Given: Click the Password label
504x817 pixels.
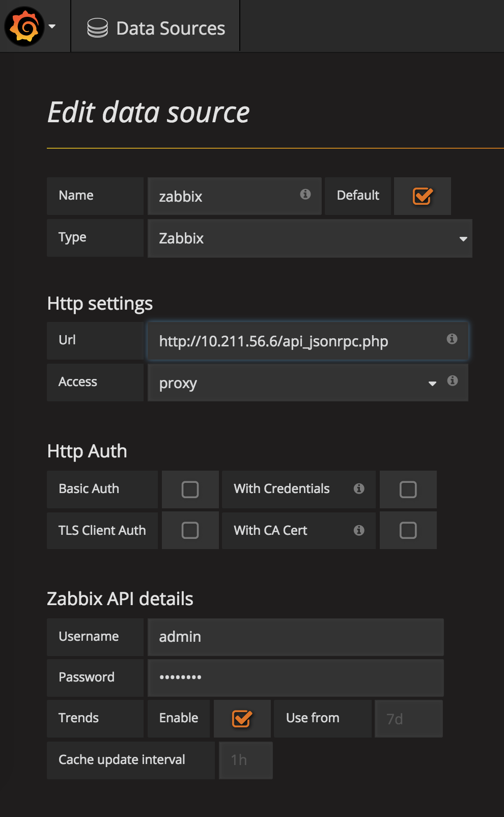Looking at the screenshot, I should tap(87, 677).
